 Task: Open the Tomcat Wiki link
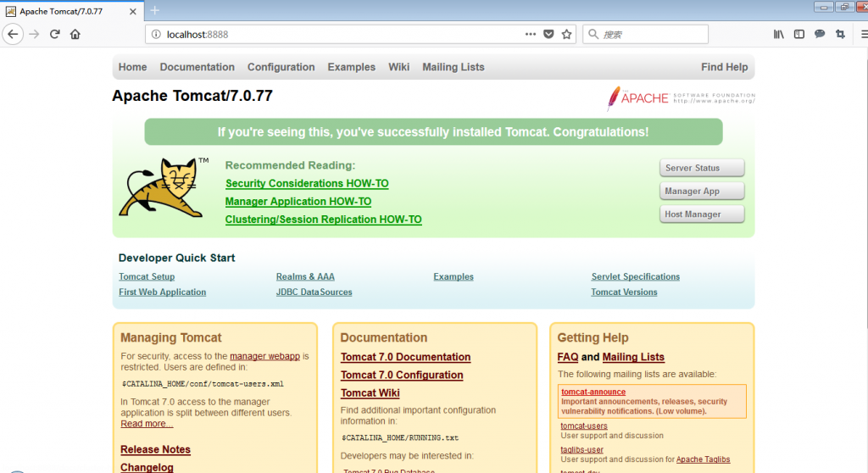(370, 392)
